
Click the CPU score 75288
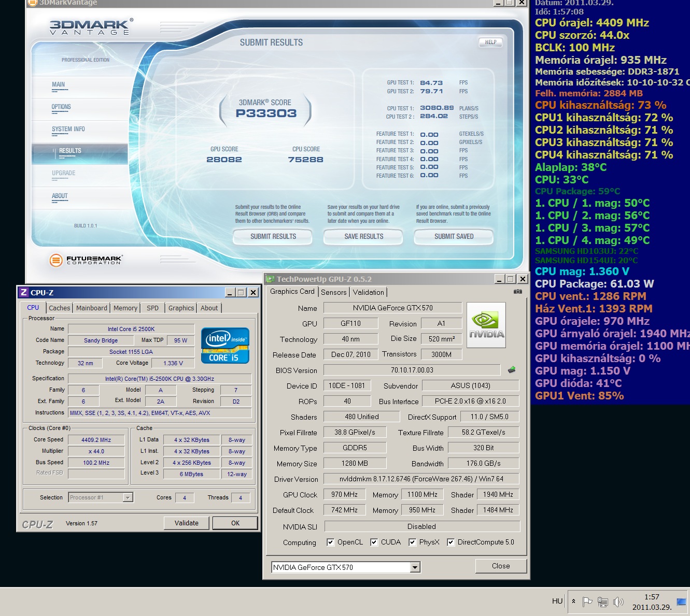pos(306,160)
